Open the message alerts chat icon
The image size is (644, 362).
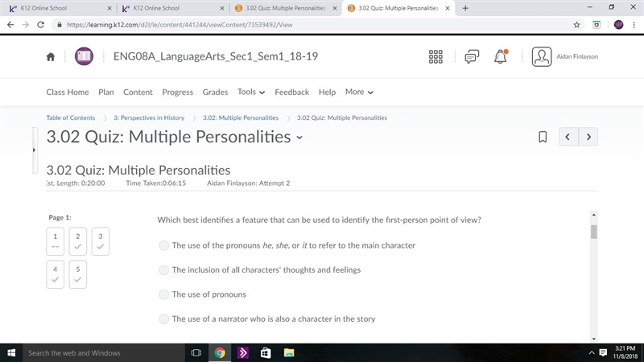472,56
